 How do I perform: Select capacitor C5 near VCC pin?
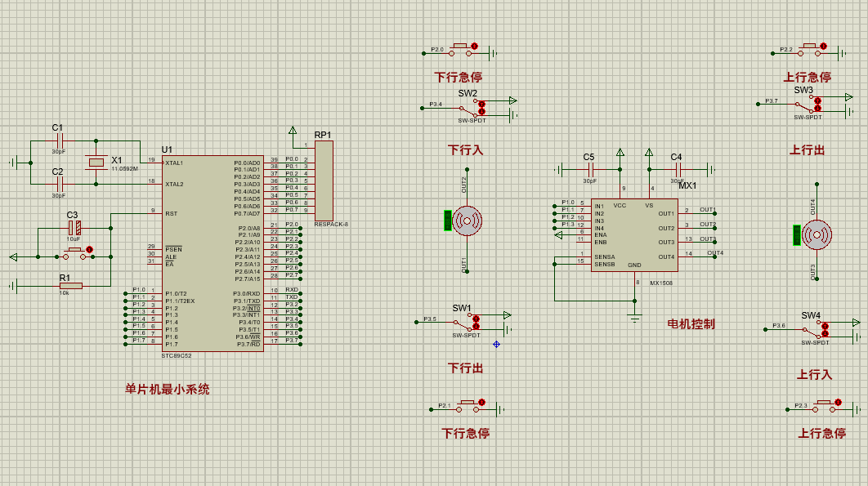(x=590, y=169)
